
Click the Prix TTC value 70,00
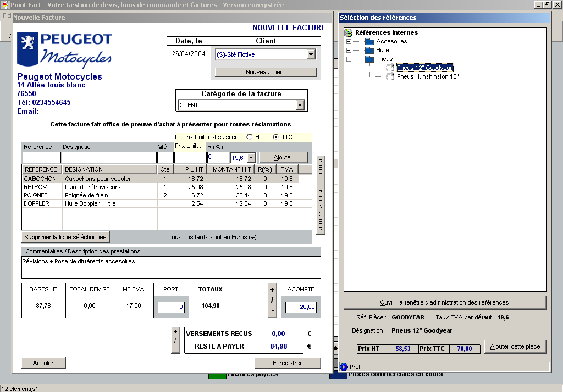tap(464, 349)
